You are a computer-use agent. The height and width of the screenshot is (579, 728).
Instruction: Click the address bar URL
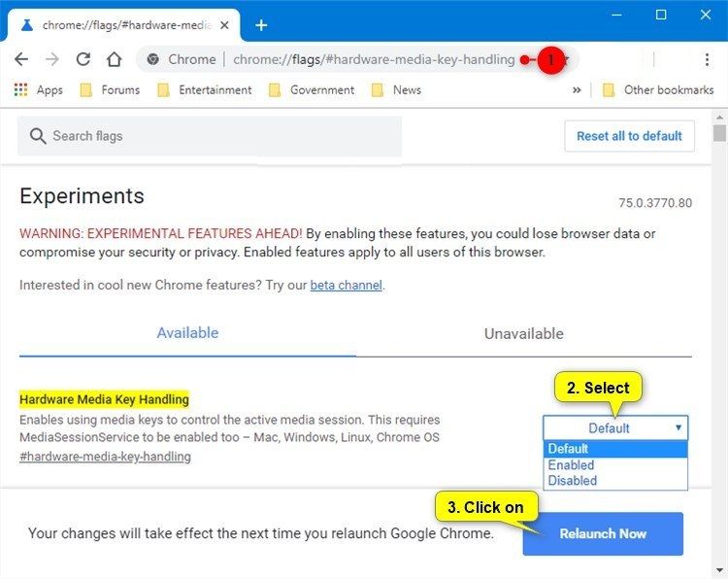pos(374,59)
